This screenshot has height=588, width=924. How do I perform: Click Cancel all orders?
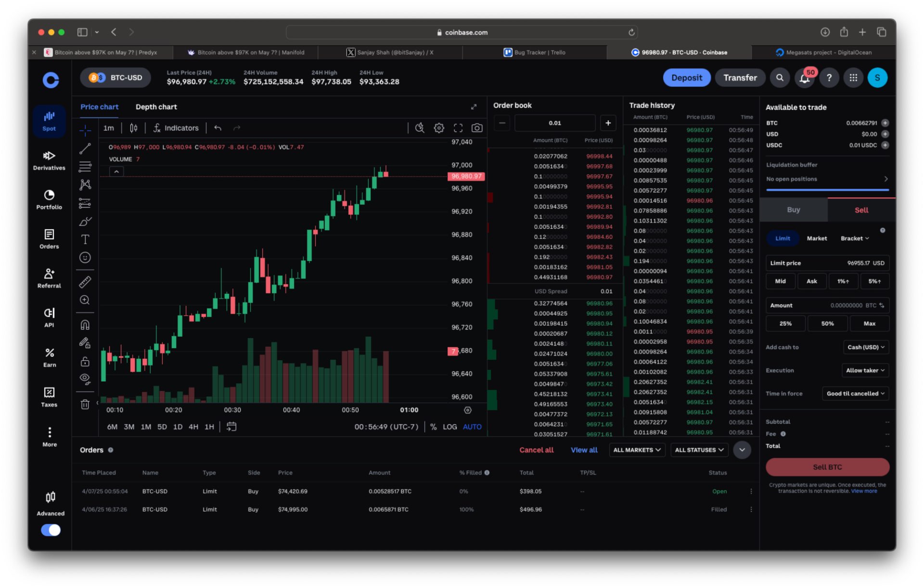(536, 450)
